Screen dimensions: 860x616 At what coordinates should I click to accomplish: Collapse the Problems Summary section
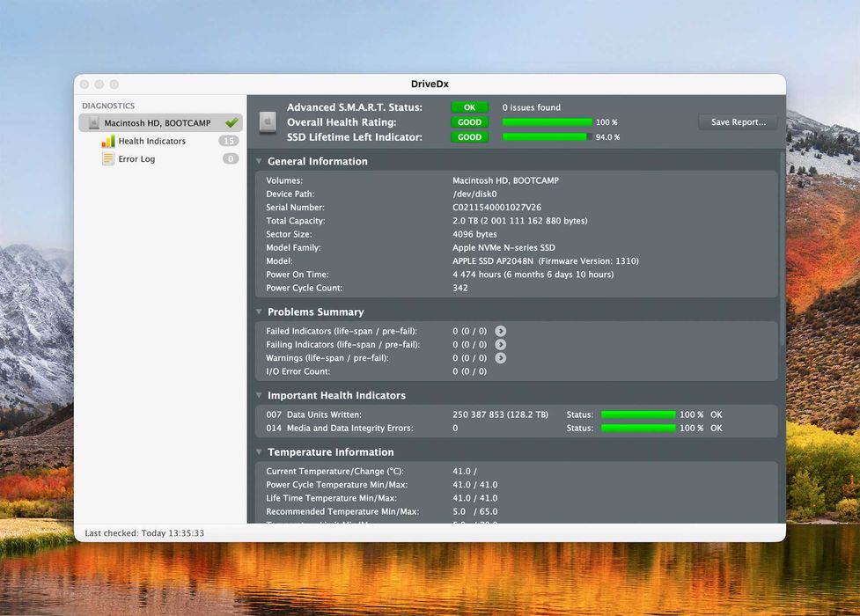tap(259, 312)
